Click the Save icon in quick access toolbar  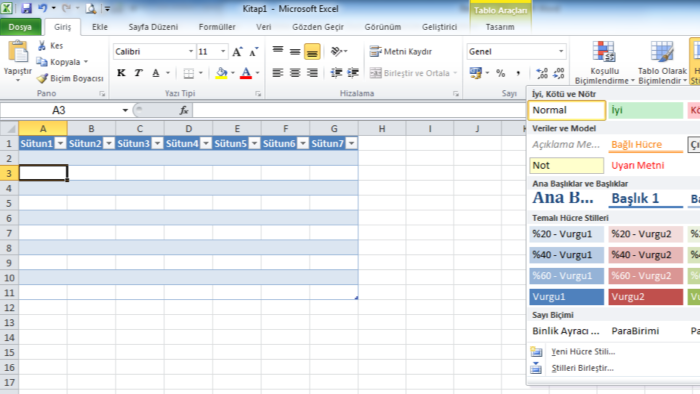pyautogui.click(x=26, y=8)
